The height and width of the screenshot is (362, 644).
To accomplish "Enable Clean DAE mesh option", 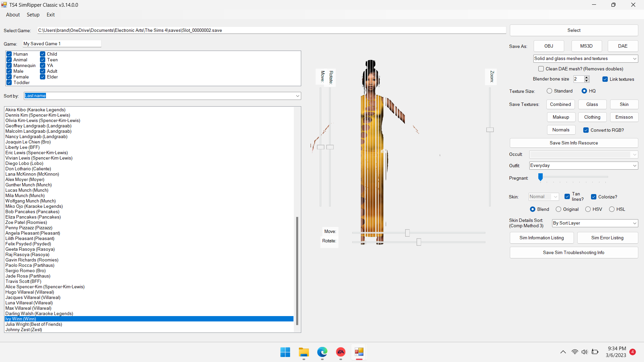I will (541, 69).
